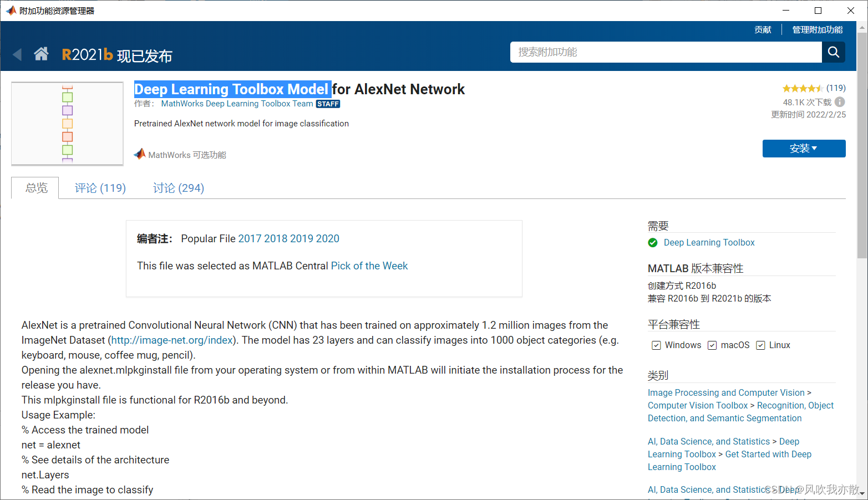This screenshot has width=868, height=500.
Task: Toggle the Linux platform checkbox
Action: click(x=760, y=345)
